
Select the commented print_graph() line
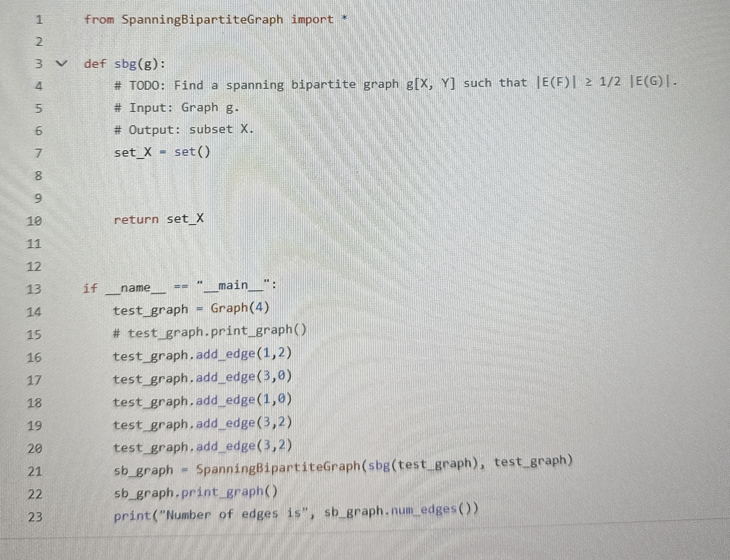pos(210,331)
